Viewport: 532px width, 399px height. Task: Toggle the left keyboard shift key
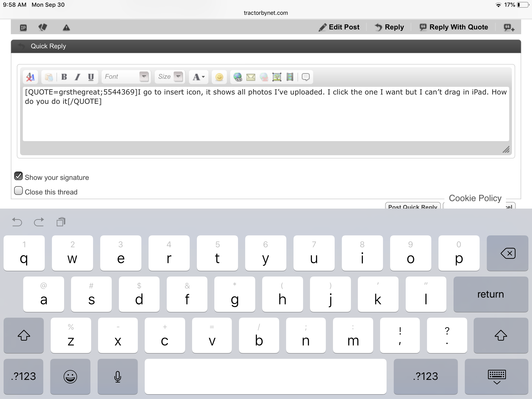24,335
